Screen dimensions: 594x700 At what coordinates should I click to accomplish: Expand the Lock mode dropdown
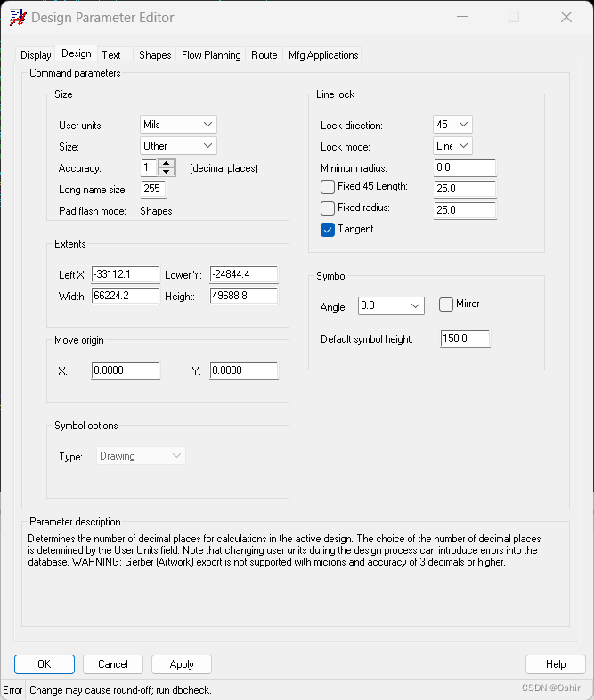pyautogui.click(x=452, y=146)
